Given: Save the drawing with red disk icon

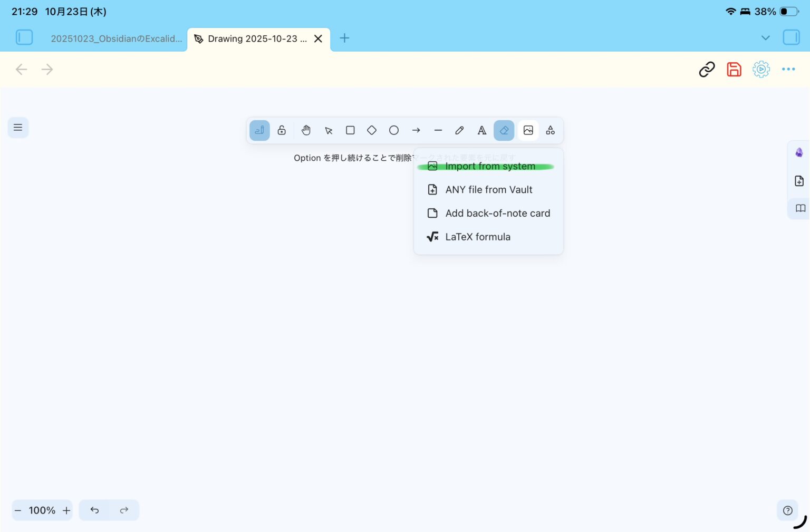Looking at the screenshot, I should click(x=734, y=69).
